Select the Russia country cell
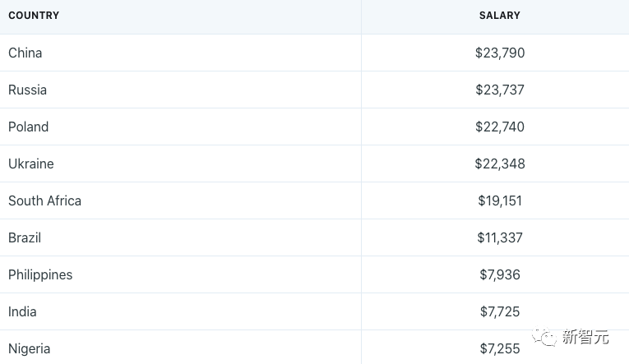 27,90
